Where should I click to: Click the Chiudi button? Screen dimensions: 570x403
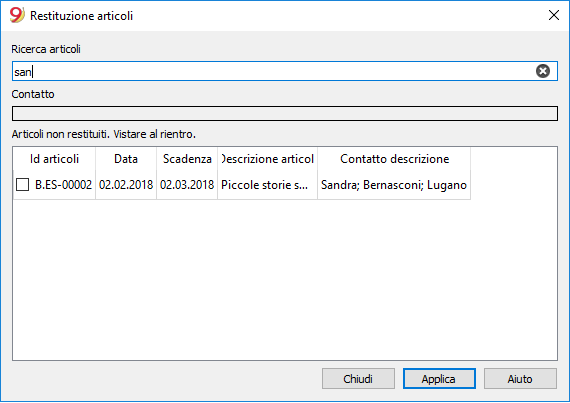pos(358,379)
